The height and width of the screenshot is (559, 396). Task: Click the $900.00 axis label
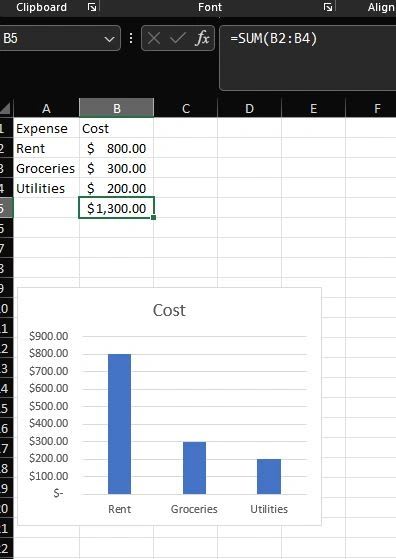coord(48,336)
